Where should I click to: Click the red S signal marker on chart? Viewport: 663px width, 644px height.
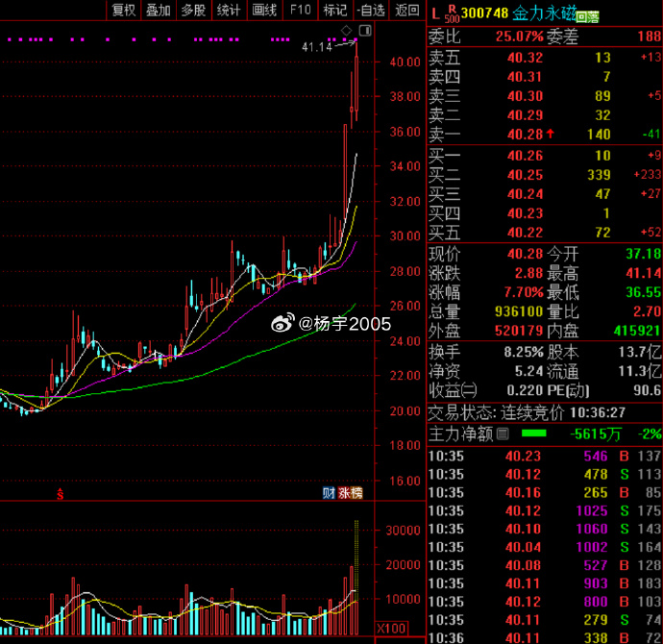pos(60,495)
